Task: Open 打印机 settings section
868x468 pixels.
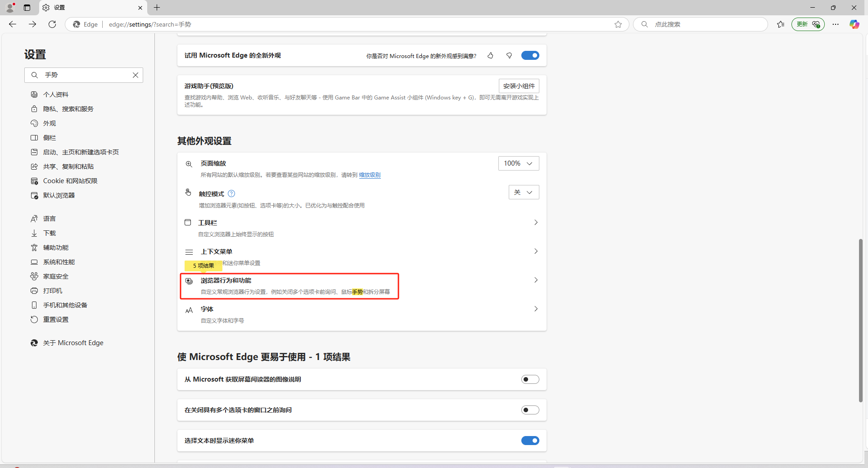Action: 53,291
